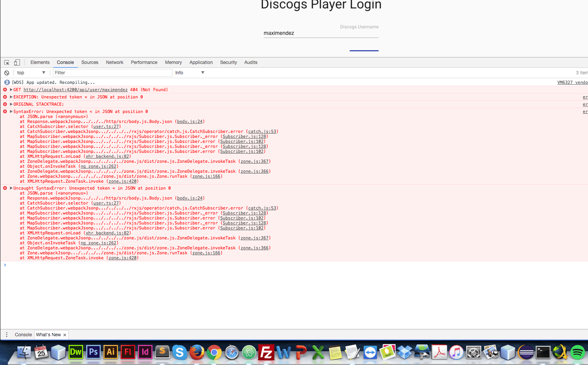
Task: Launch Photoshop from the dock
Action: [x=93, y=352]
